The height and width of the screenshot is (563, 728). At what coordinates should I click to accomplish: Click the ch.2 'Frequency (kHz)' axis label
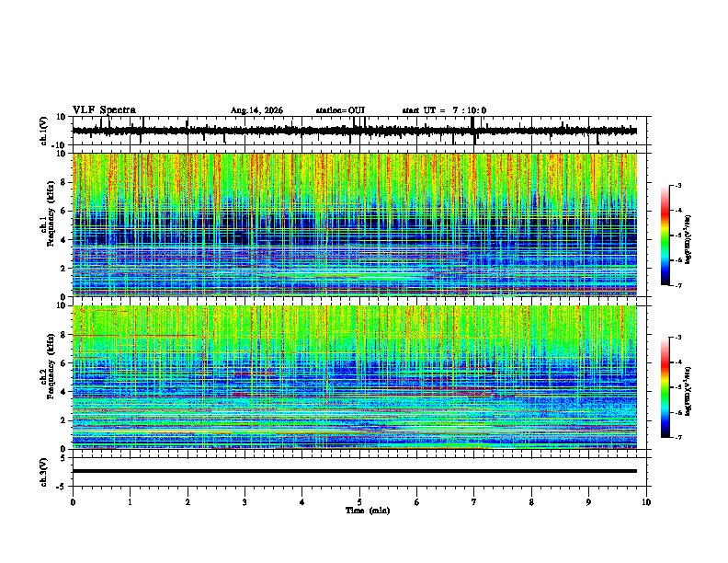click(x=51, y=366)
